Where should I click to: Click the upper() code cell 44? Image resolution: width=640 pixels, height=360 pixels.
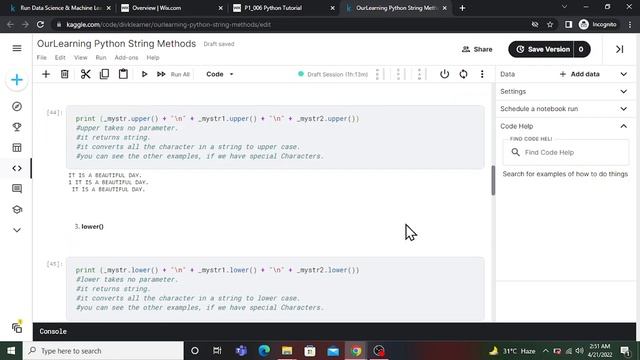[x=275, y=138]
